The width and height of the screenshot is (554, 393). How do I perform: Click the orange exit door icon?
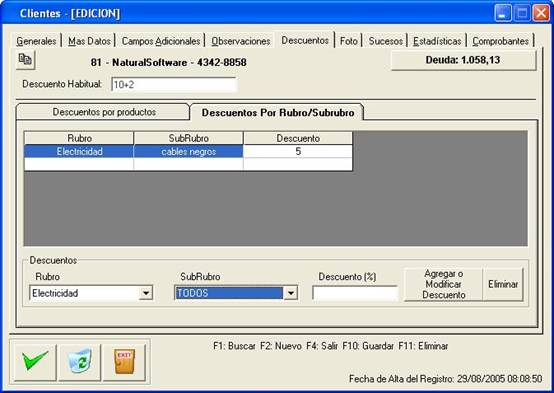tap(124, 362)
